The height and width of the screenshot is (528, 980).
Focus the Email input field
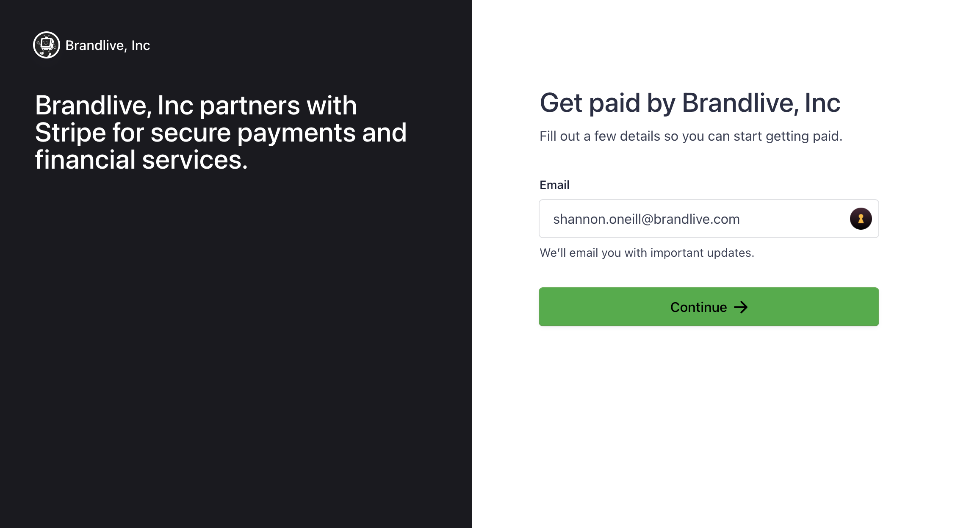[x=709, y=219]
